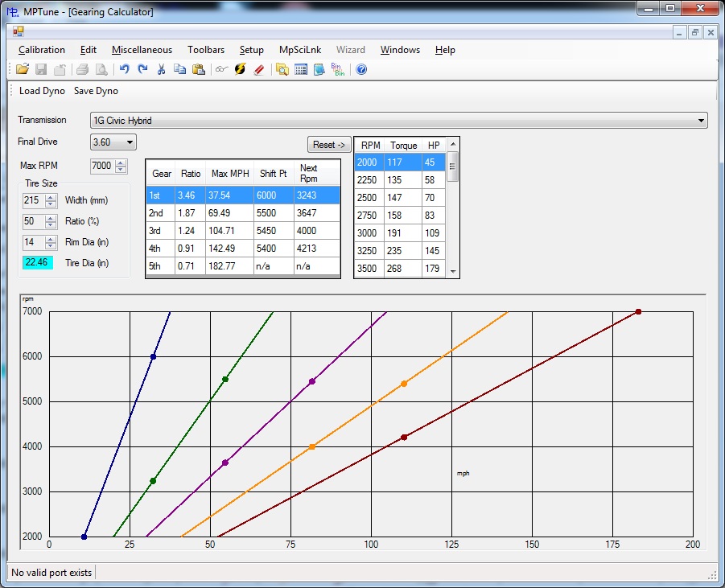725x588 pixels.
Task: Click the printer icon in the toolbar
Action: tap(82, 69)
